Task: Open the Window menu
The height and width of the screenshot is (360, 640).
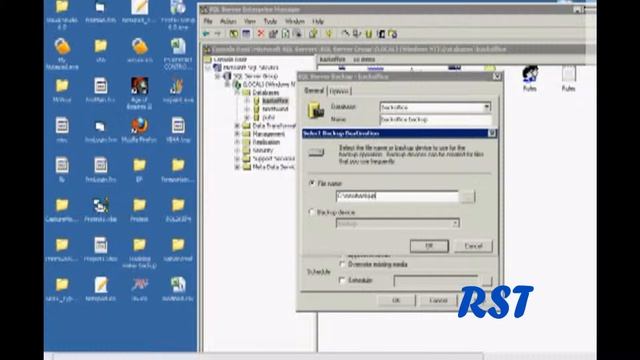Action: [x=294, y=21]
